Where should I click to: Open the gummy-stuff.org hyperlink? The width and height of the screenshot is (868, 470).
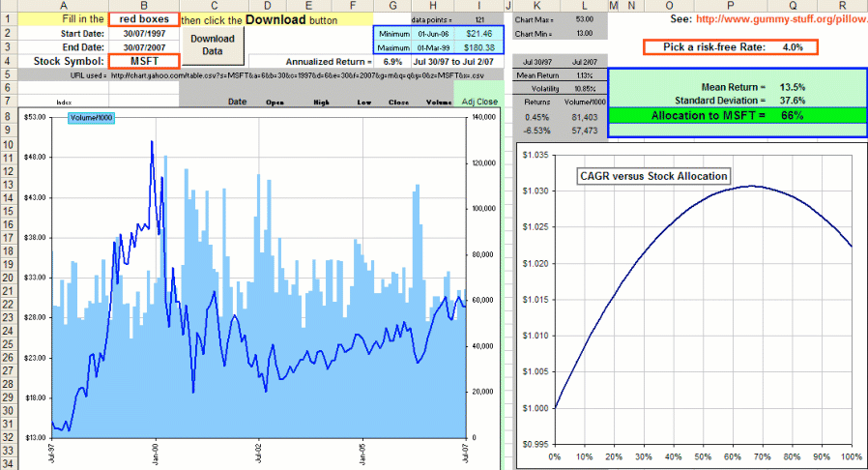782,18
